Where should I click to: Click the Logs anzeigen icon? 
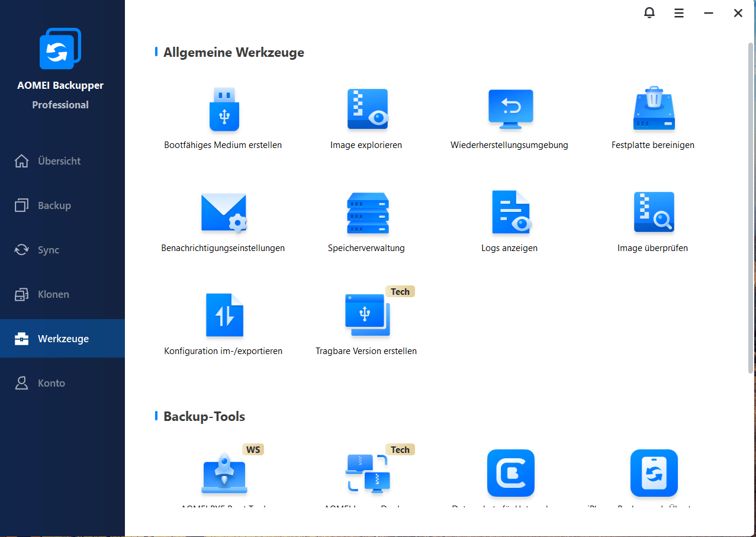(x=510, y=213)
